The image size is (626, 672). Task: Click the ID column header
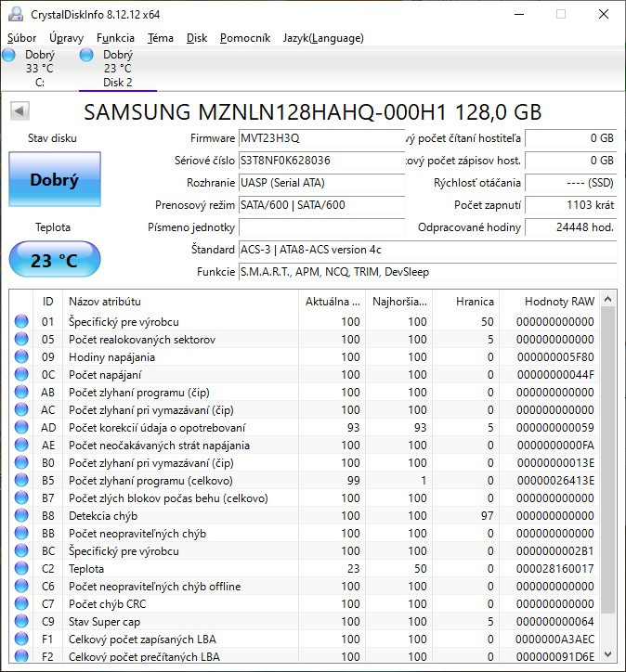47,302
